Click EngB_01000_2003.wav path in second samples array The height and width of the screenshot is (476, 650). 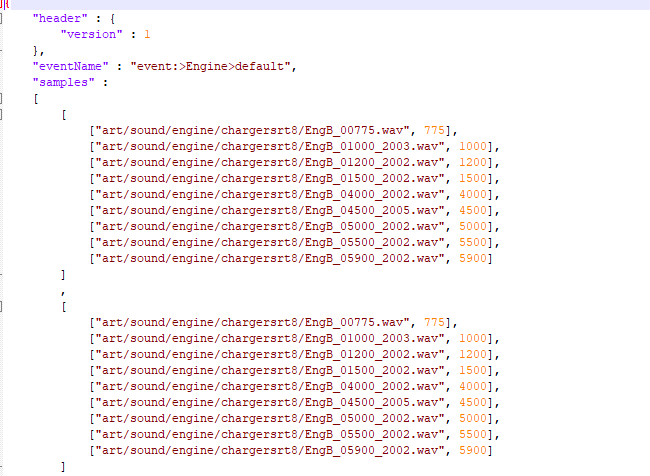(x=270, y=339)
